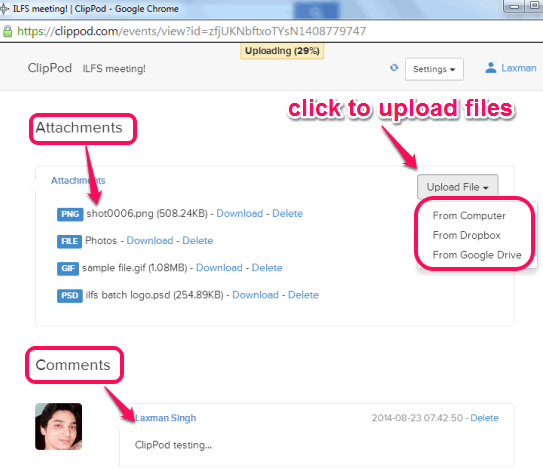
Task: Expand the Upload File dropdown button
Action: point(457,187)
